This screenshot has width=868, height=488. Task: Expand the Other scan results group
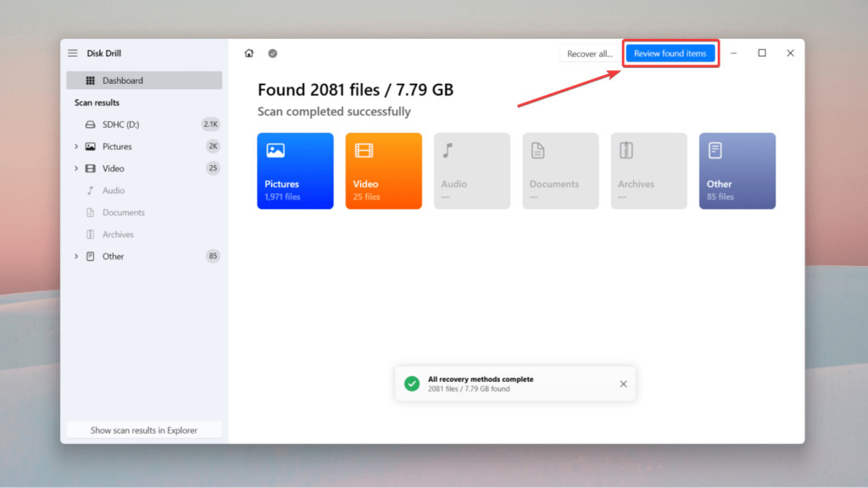(x=76, y=256)
